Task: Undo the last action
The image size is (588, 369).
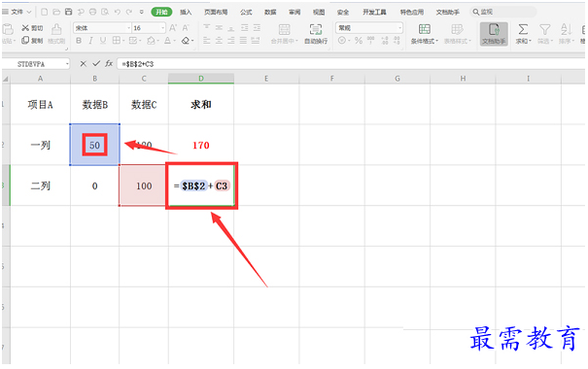Action: coord(118,12)
